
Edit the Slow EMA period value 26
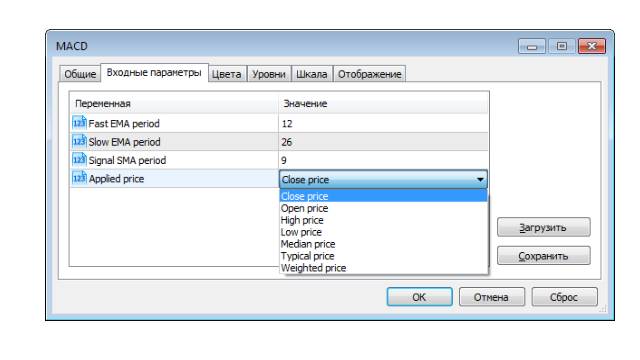click(x=383, y=142)
